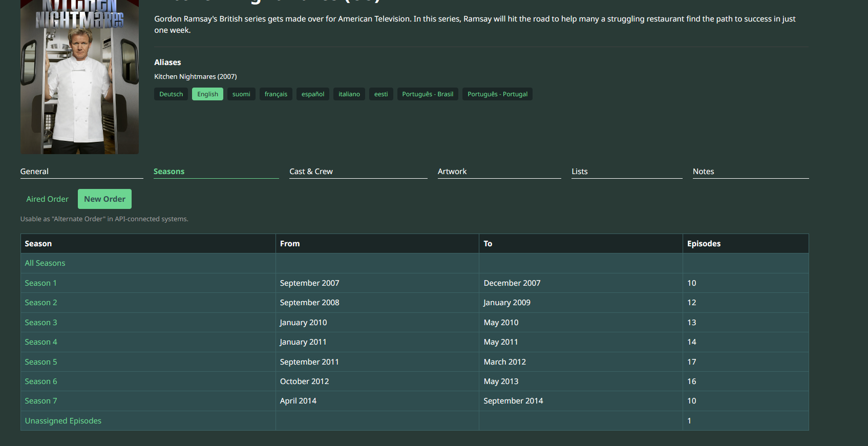Click the January 2009 cell

point(581,303)
